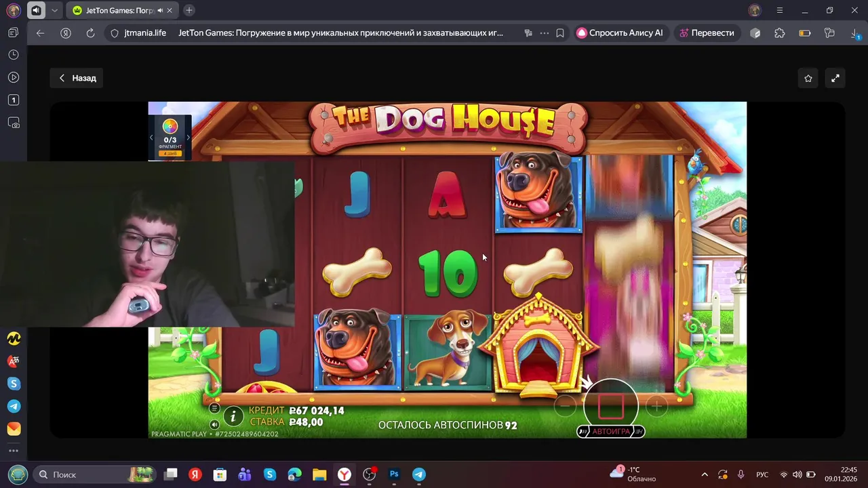The height and width of the screenshot is (488, 868).
Task: Show hidden tray icons chevron
Action: (705, 474)
